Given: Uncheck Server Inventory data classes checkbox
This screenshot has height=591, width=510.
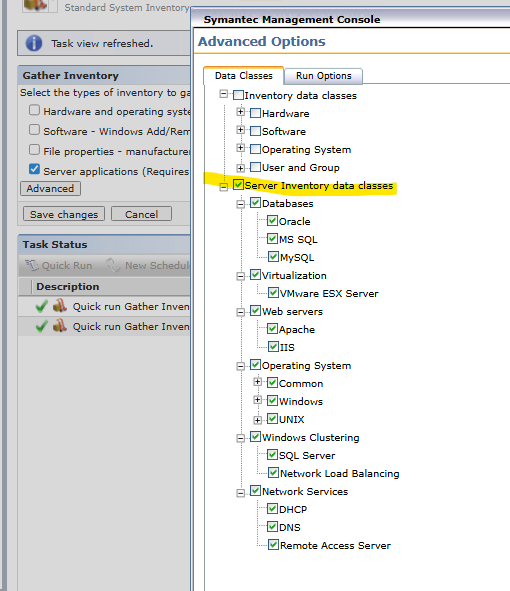Looking at the screenshot, I should (x=238, y=185).
